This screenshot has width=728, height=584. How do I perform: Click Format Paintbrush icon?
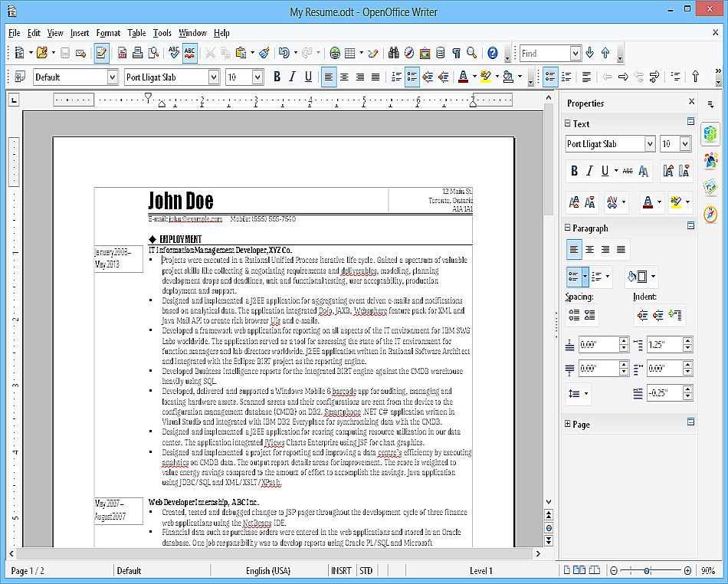click(264, 53)
